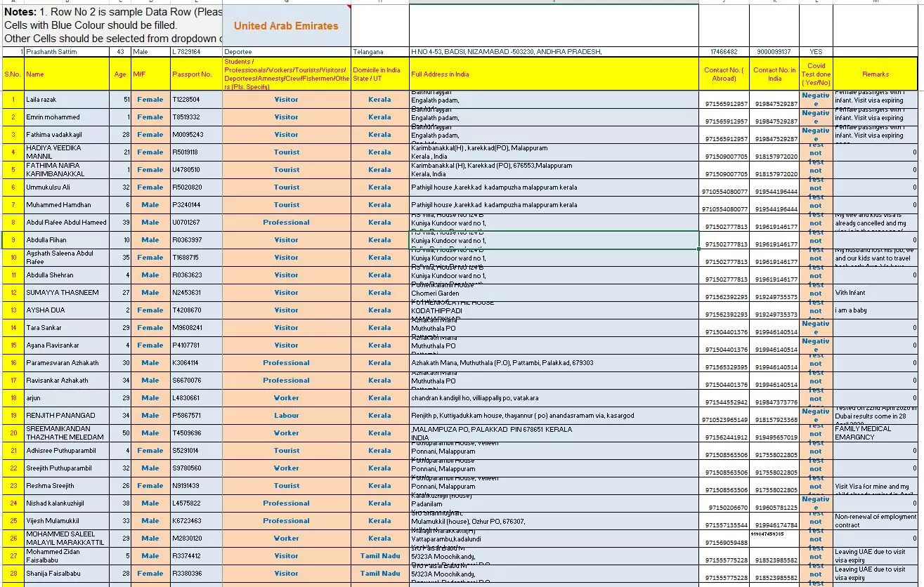
Task: Click arjun's address cell mentioning vatakara
Action: [x=553, y=398]
